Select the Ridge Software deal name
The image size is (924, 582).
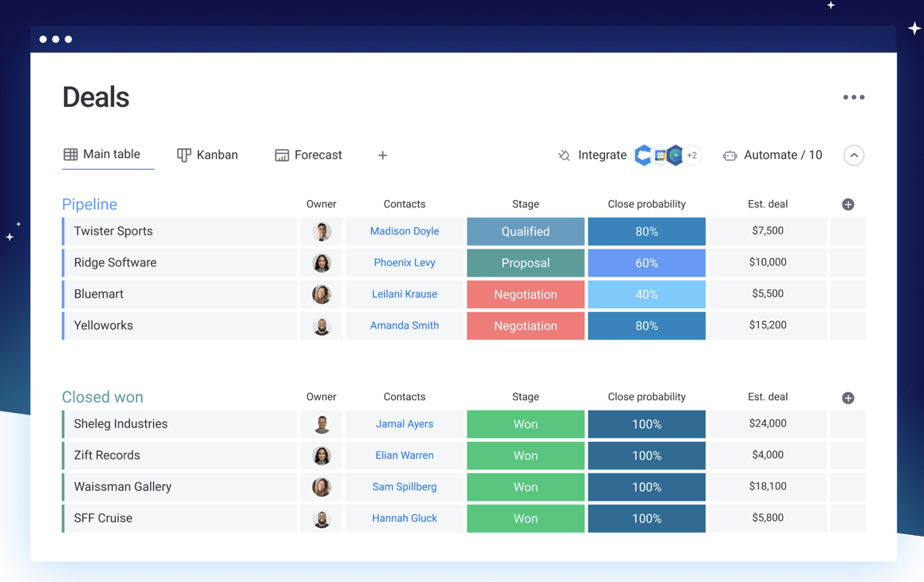tap(115, 263)
